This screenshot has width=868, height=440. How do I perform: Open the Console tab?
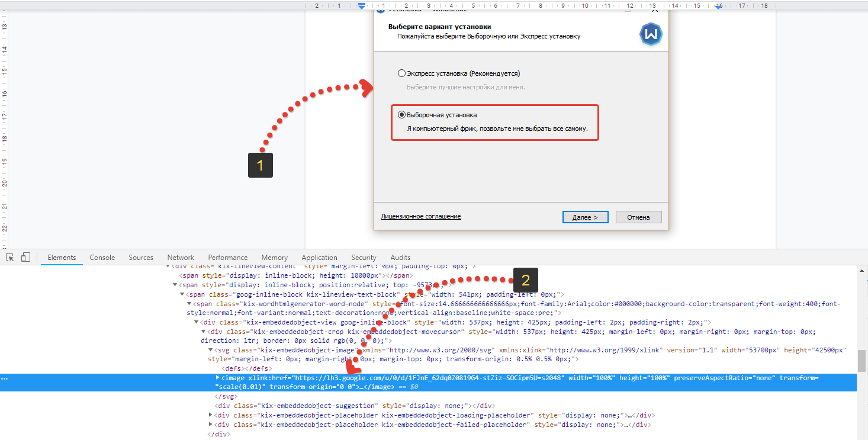(102, 258)
